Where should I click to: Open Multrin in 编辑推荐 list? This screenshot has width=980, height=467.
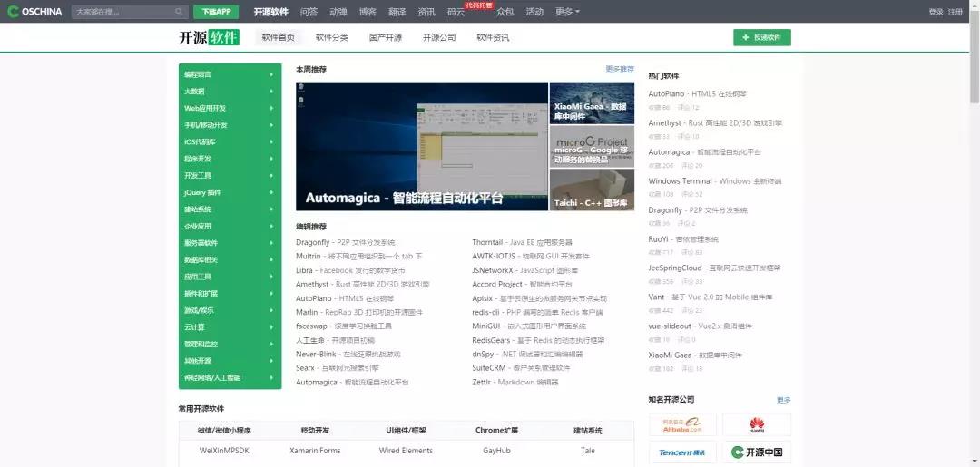click(x=358, y=256)
